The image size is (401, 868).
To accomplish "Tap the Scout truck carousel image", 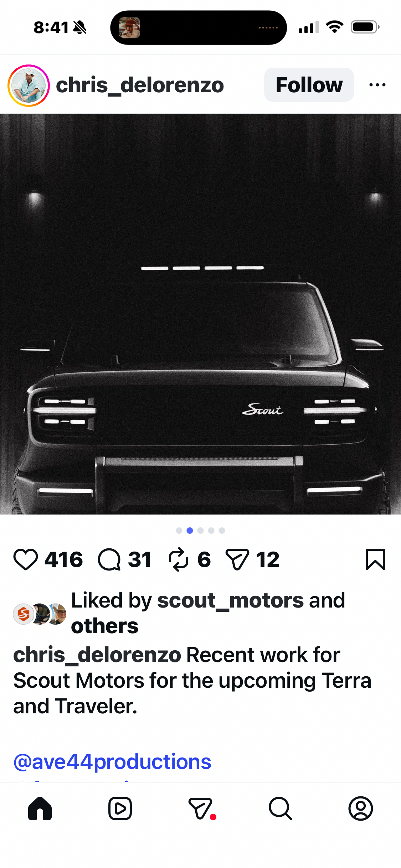I will 200,314.
